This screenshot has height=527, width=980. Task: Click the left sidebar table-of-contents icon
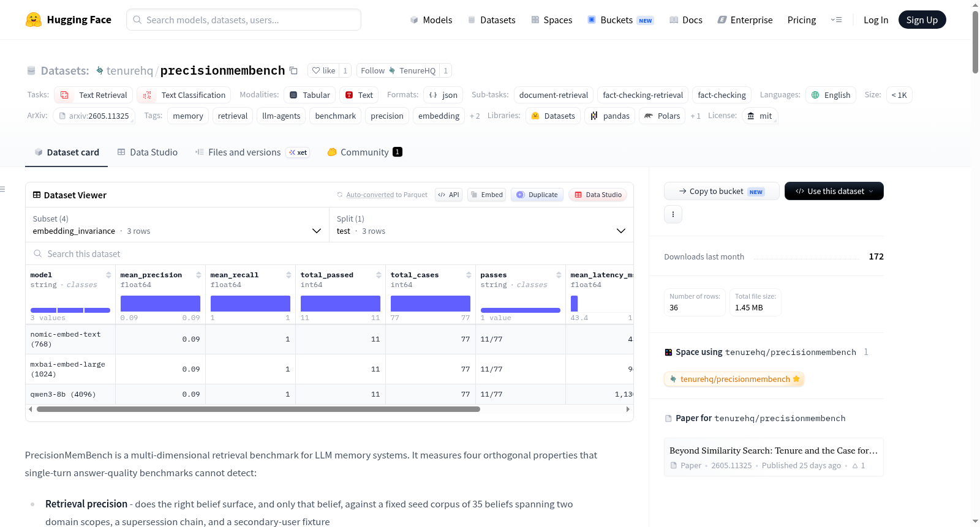3,189
